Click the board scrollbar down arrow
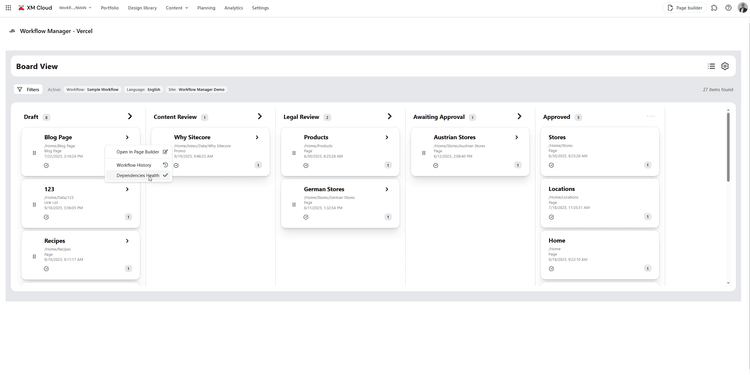The image size is (750, 375). (x=728, y=283)
